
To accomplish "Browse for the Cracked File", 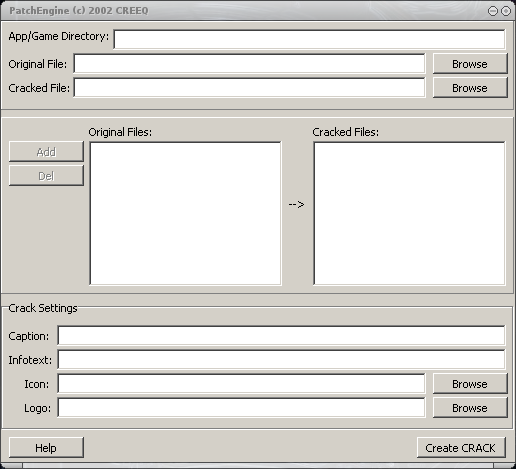I will (x=470, y=87).
